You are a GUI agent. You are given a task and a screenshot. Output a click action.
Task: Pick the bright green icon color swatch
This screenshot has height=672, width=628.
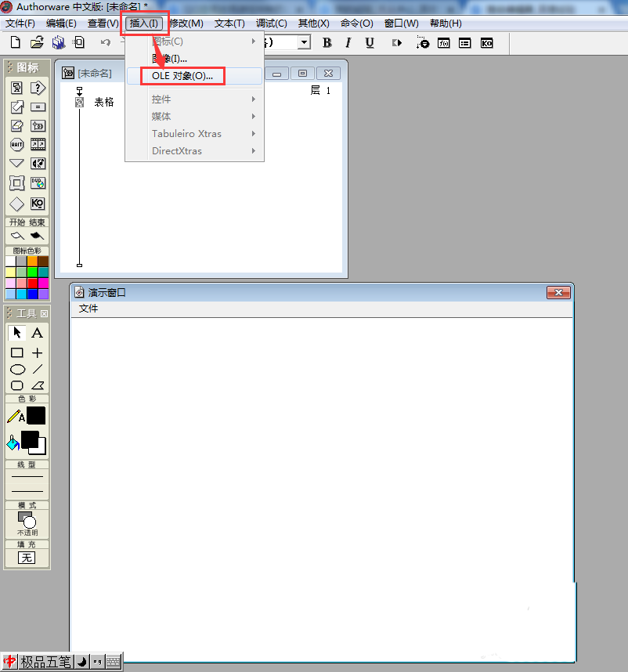click(33, 272)
